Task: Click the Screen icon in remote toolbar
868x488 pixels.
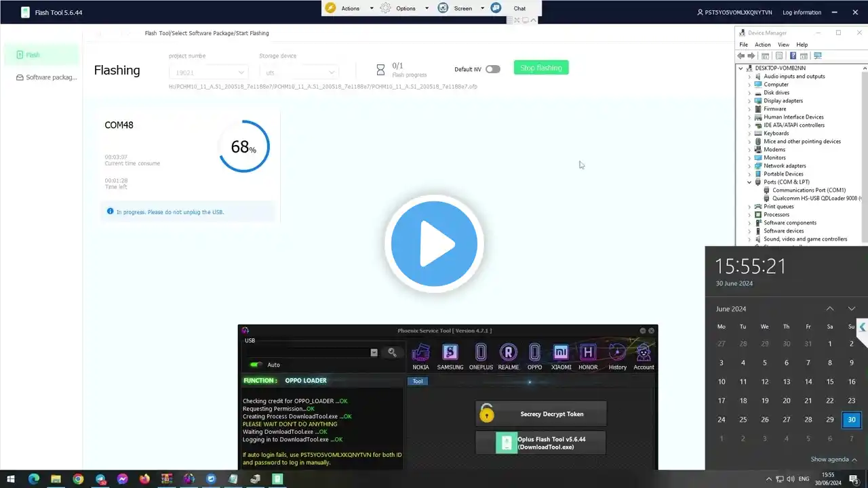Action: [x=443, y=8]
